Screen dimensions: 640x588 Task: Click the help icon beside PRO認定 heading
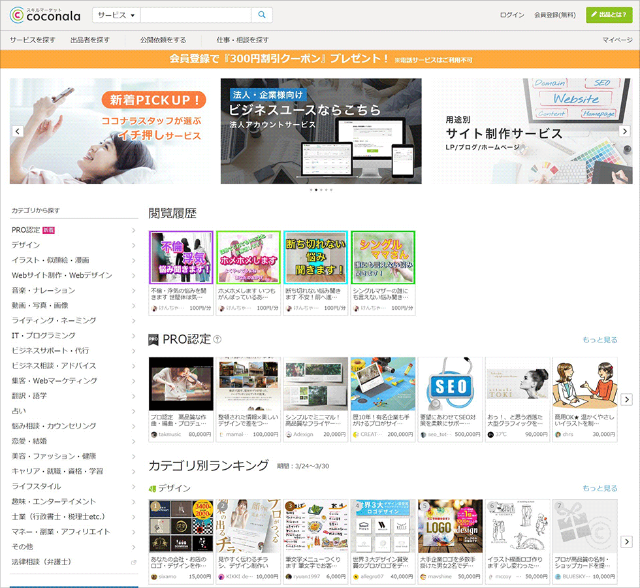pos(217,340)
